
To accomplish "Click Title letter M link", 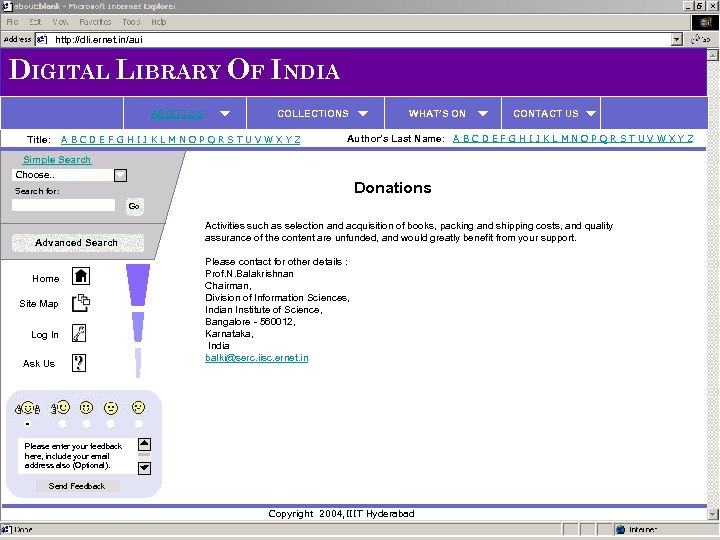I will (x=172, y=140).
